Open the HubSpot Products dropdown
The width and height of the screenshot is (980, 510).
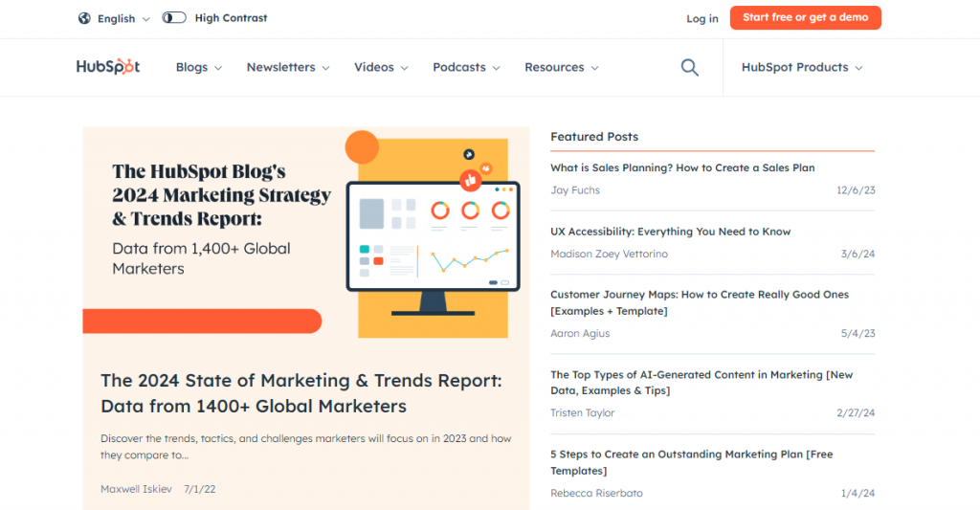point(802,68)
